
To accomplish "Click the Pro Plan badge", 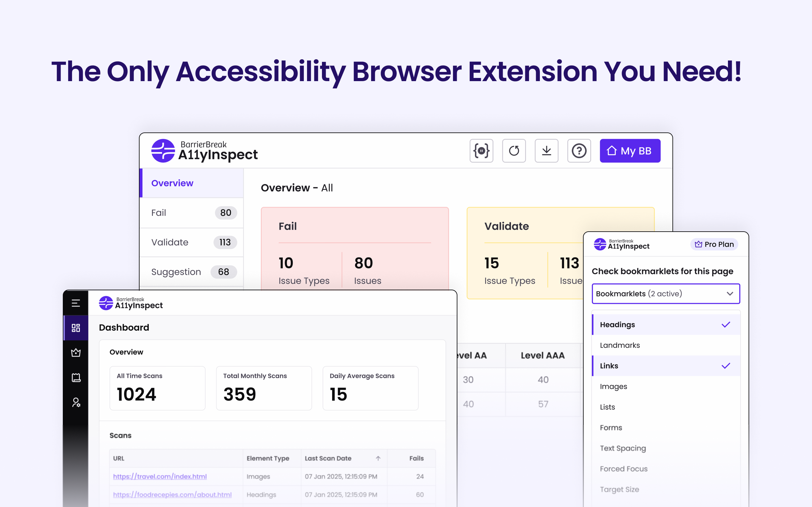I will pos(714,244).
